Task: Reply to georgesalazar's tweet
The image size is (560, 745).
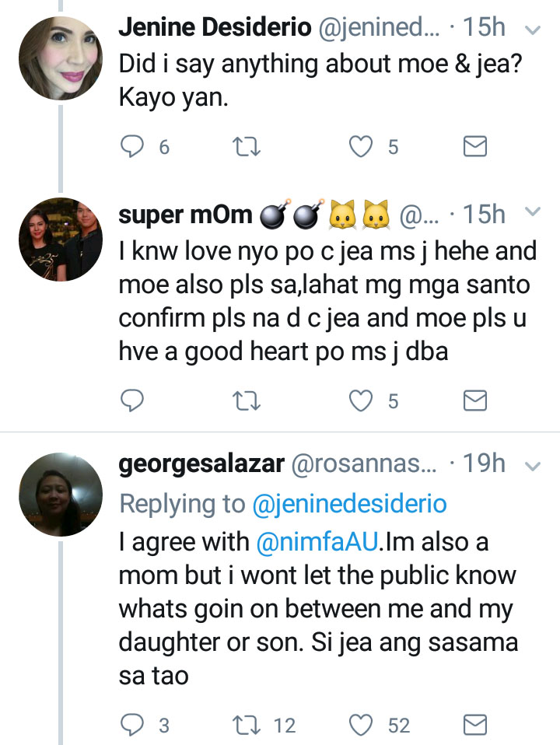Action: point(134,726)
